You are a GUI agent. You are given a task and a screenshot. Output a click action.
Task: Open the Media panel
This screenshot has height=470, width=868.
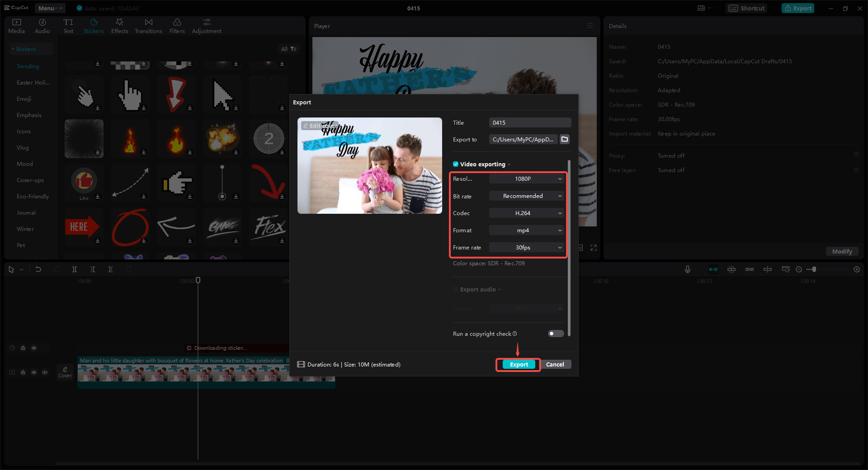coord(16,25)
